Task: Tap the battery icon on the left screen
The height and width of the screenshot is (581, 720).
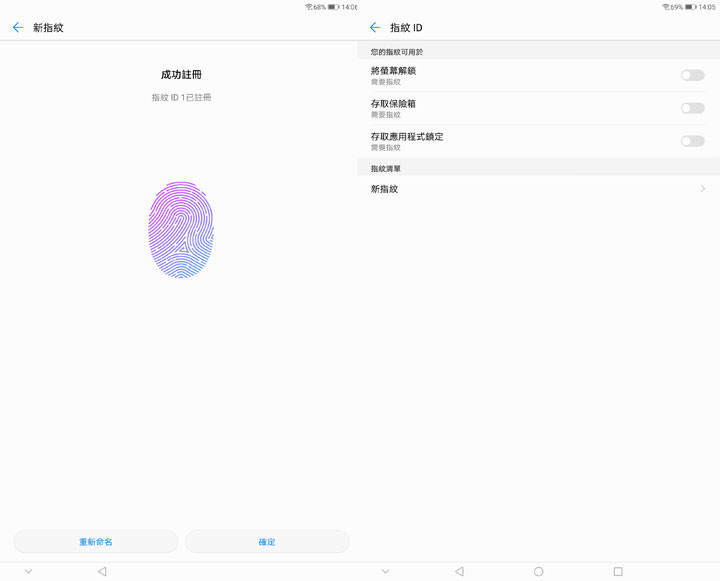Action: 333,7
